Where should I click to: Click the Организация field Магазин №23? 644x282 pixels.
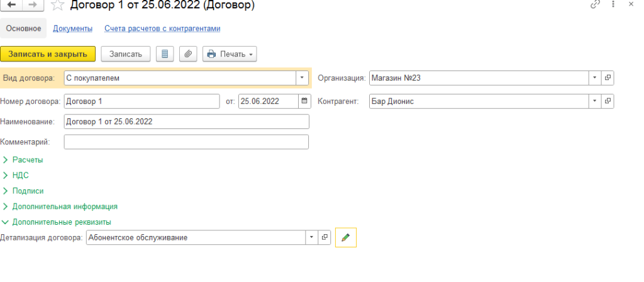tap(479, 77)
